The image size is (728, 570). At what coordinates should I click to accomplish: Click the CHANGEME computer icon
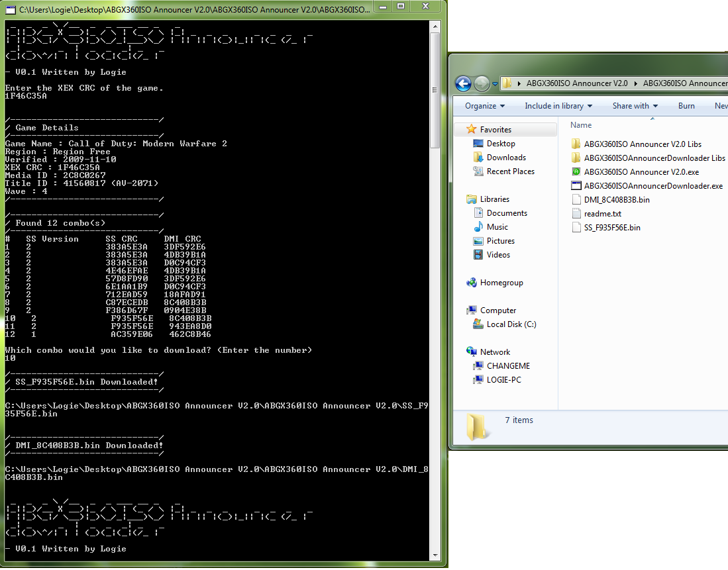[x=478, y=366]
